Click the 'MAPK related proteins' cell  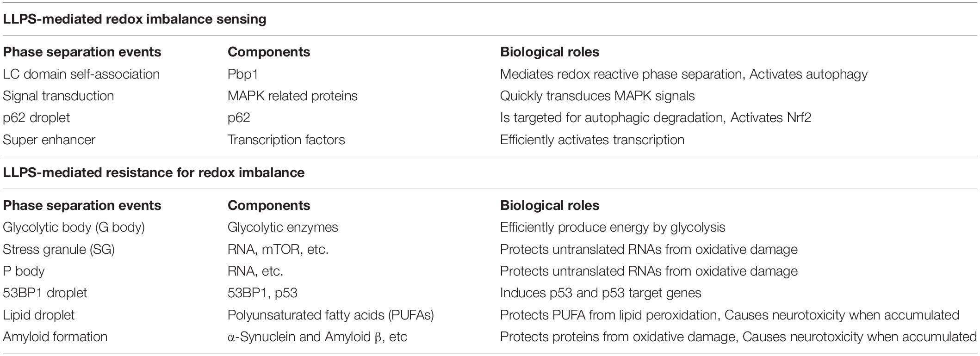(292, 96)
